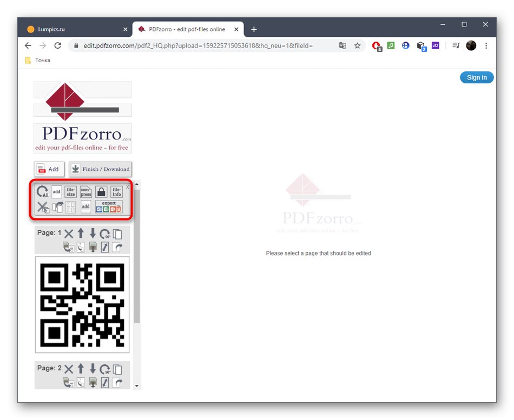Click the delete multiple pages icon
The image size is (514, 420).
point(43,207)
